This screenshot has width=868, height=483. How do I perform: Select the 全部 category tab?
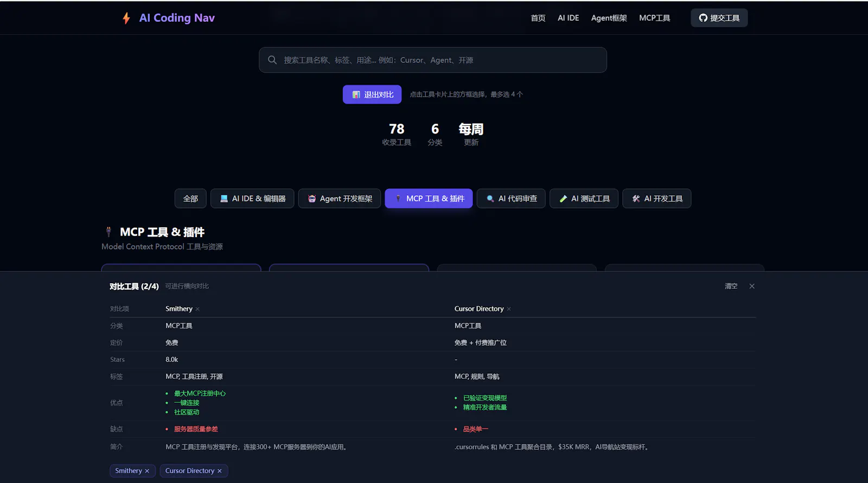190,199
